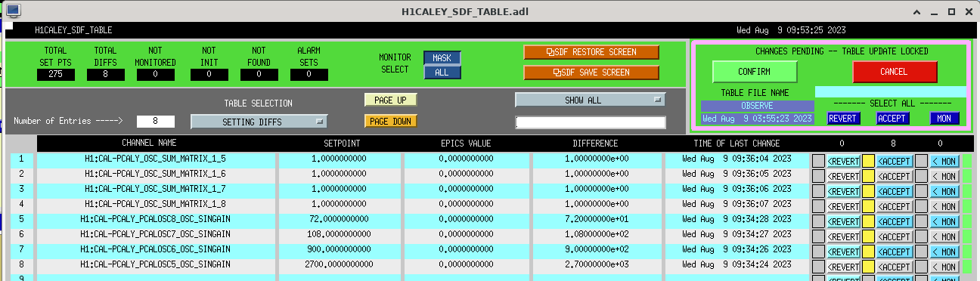Click OBSERVE table file label
Image resolution: width=980 pixels, height=281 pixels.
point(757,106)
